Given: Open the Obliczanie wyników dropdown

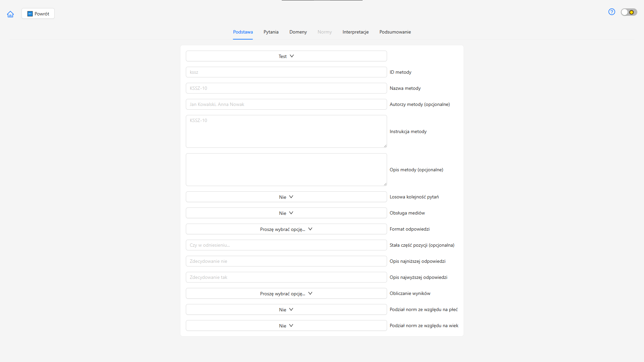Looking at the screenshot, I should 286,293.
